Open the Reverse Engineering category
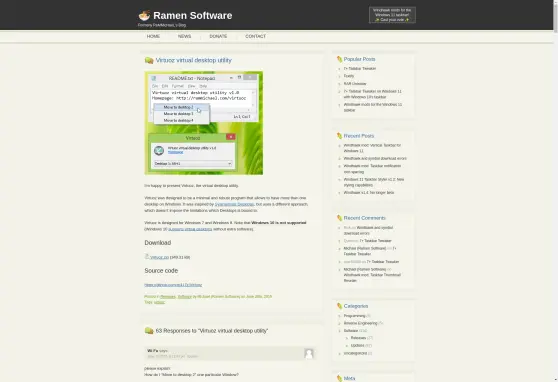This screenshot has width=558, height=382. [360, 323]
